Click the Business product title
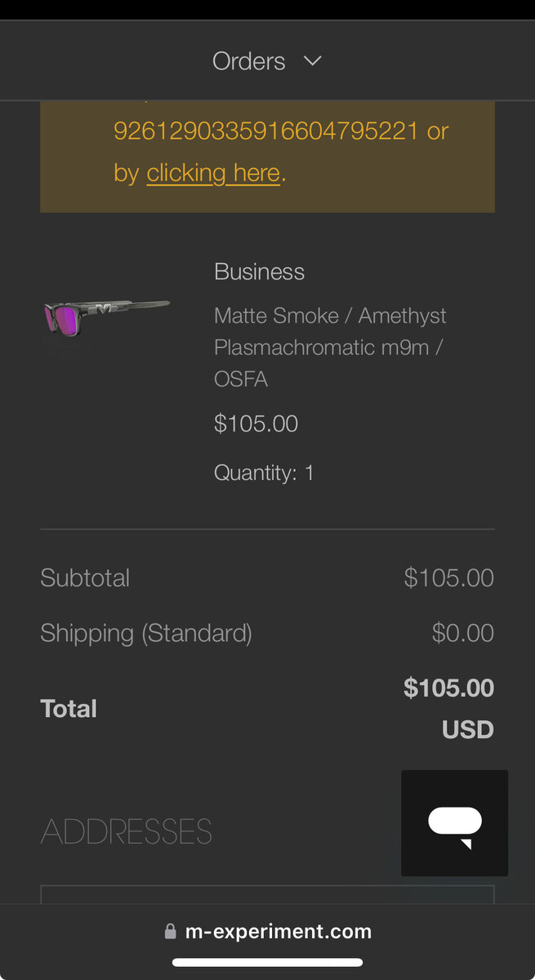Image resolution: width=535 pixels, height=980 pixels. 259,272
